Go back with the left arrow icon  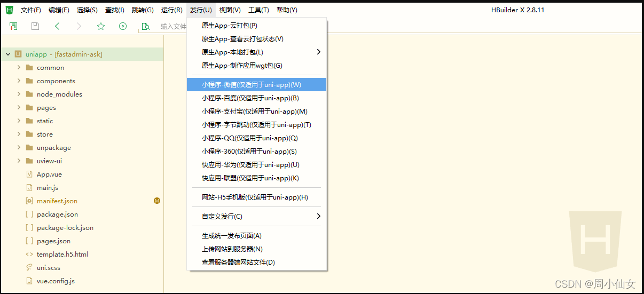click(57, 26)
